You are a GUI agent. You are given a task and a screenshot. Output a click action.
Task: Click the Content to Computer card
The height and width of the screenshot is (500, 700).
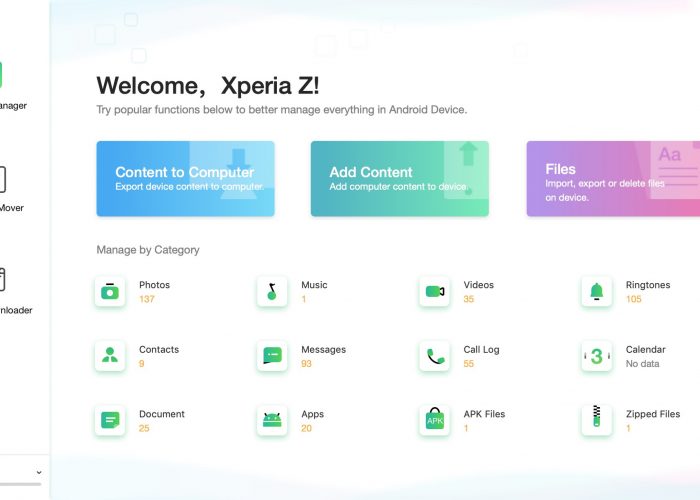click(185, 179)
